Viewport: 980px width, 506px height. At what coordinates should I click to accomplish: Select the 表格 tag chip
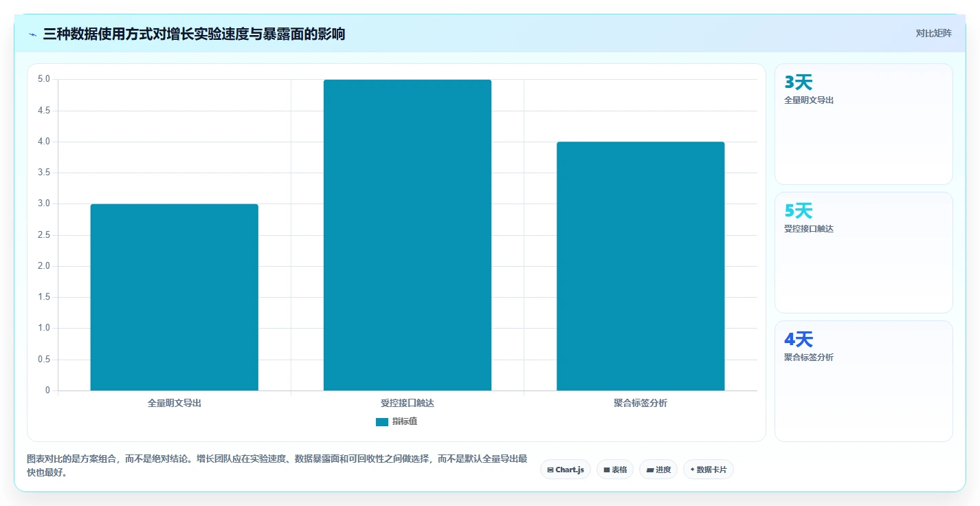pyautogui.click(x=615, y=470)
